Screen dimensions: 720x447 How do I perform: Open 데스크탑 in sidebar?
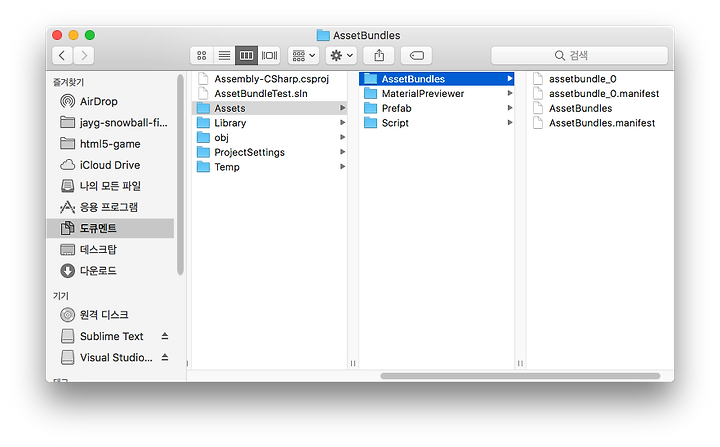click(110, 249)
